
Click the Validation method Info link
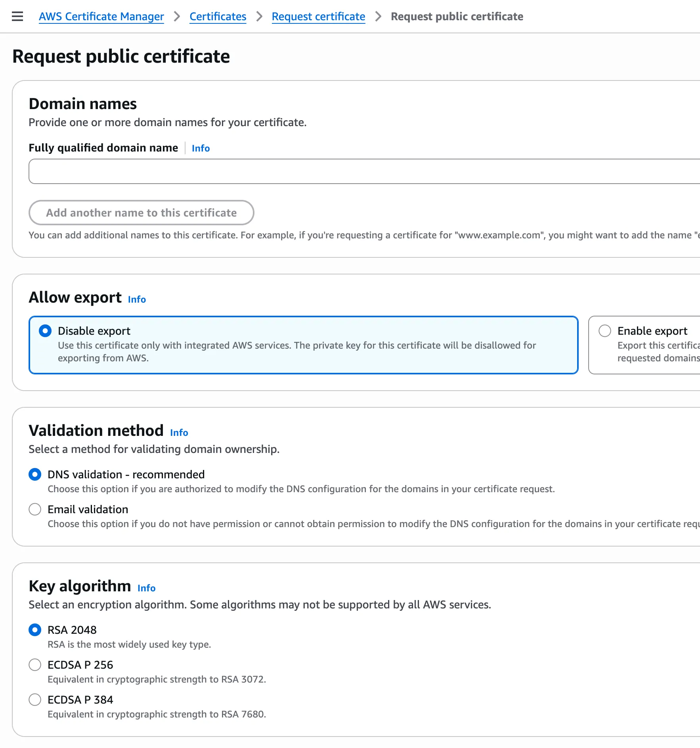click(x=178, y=433)
